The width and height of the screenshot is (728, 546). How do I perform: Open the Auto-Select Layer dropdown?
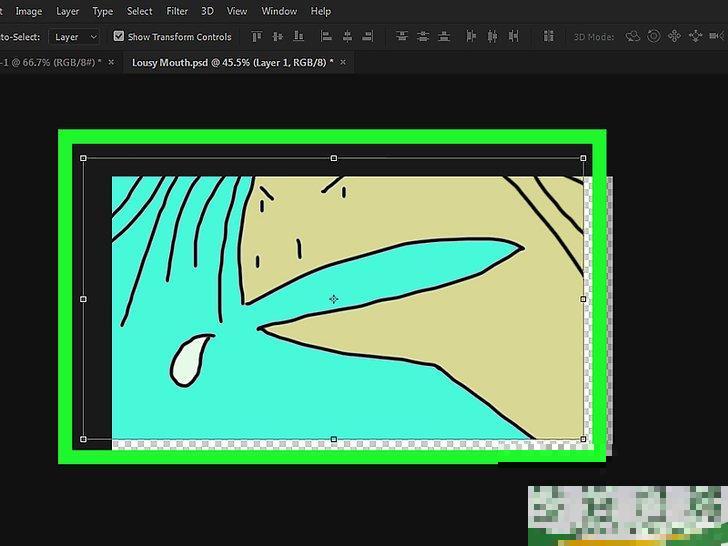click(76, 37)
